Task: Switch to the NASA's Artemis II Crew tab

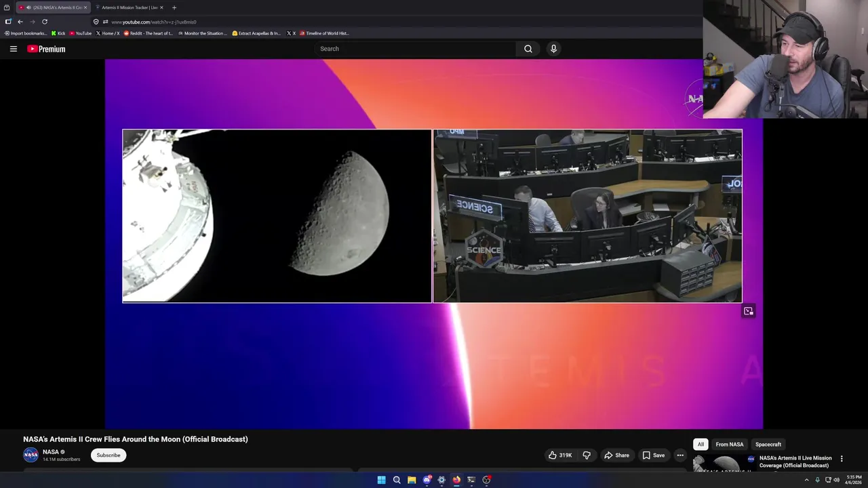Action: [53, 7]
